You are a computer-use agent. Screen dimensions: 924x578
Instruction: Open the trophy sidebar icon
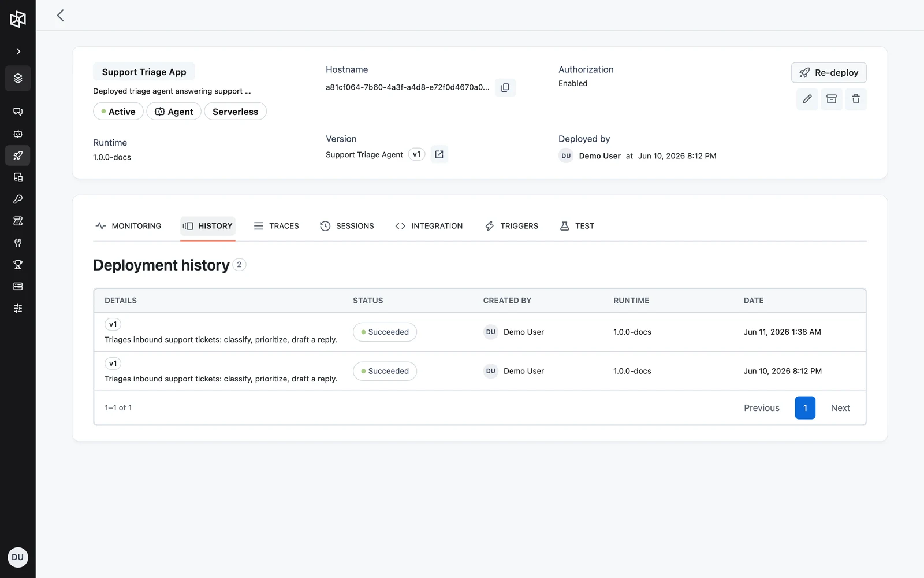pos(18,265)
